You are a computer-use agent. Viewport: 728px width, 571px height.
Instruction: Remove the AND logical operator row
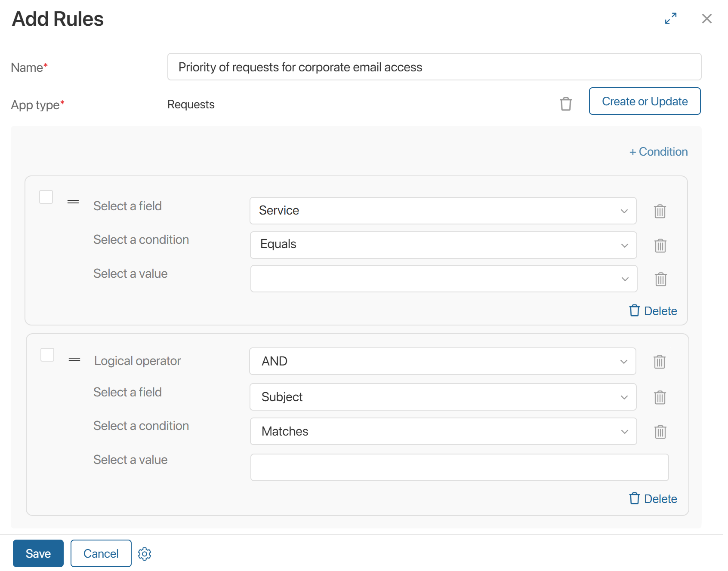click(659, 362)
